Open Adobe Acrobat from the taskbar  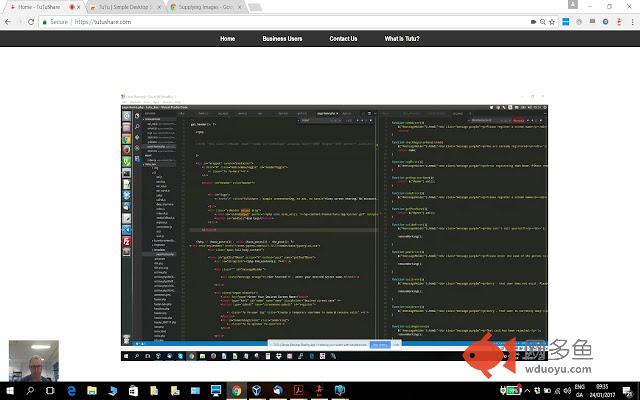(x=298, y=391)
